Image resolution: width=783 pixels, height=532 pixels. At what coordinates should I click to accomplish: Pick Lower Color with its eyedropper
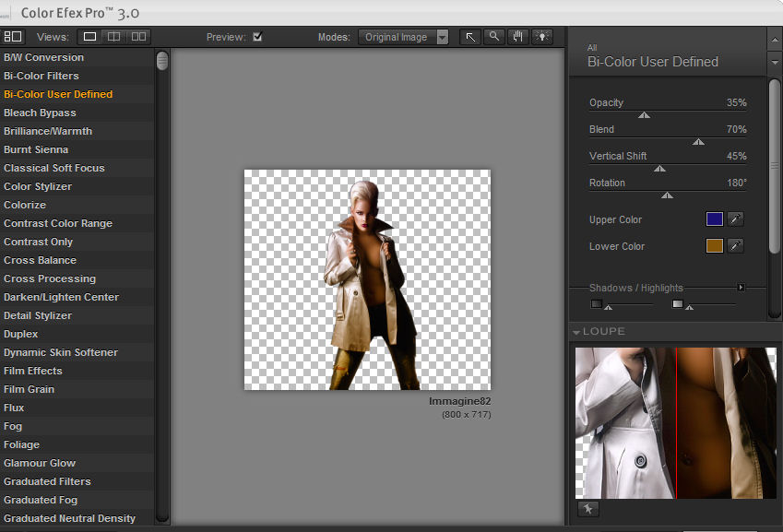[x=736, y=246]
